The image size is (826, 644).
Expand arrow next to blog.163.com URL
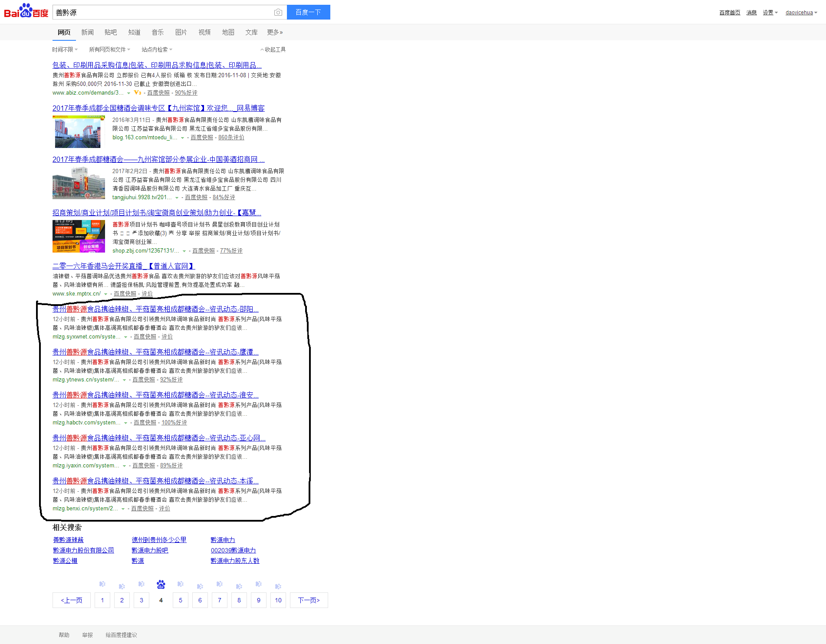click(182, 138)
